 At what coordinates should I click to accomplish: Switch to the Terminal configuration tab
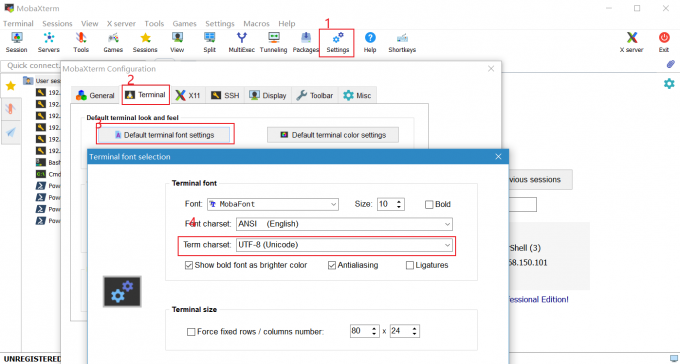click(x=145, y=95)
